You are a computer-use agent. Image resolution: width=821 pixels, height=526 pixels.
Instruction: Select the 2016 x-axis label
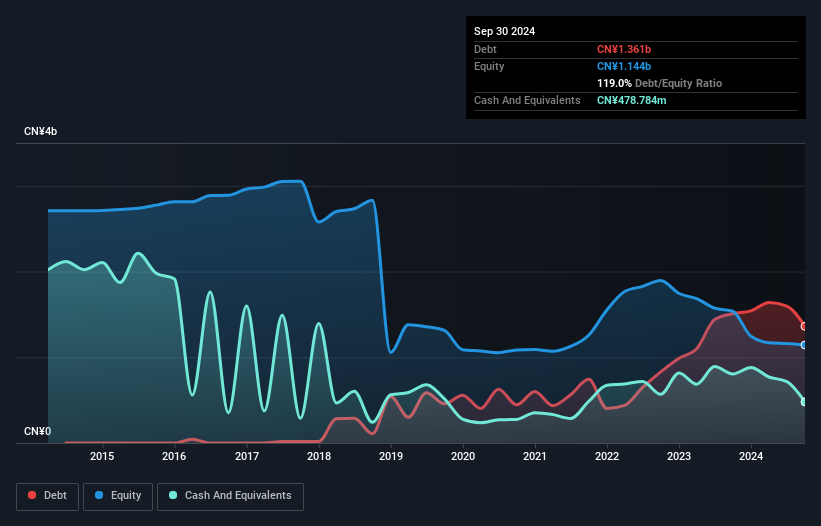click(174, 456)
